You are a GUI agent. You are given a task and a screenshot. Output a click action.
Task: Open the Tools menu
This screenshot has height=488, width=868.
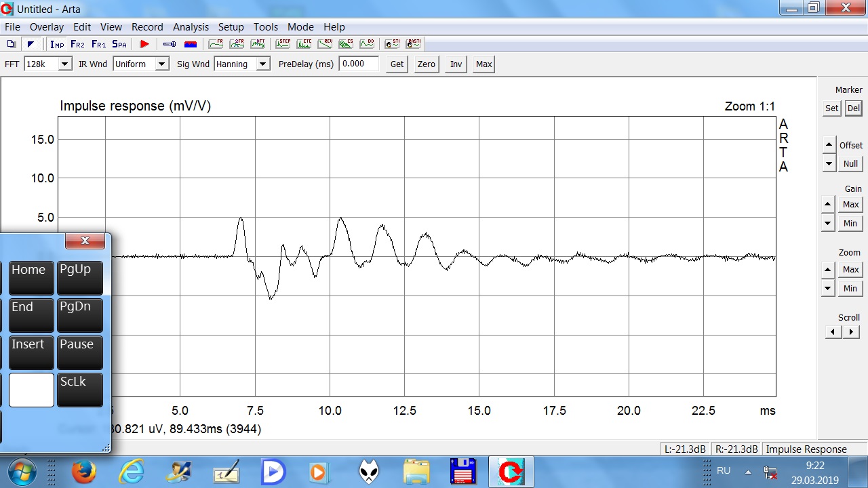click(x=266, y=27)
